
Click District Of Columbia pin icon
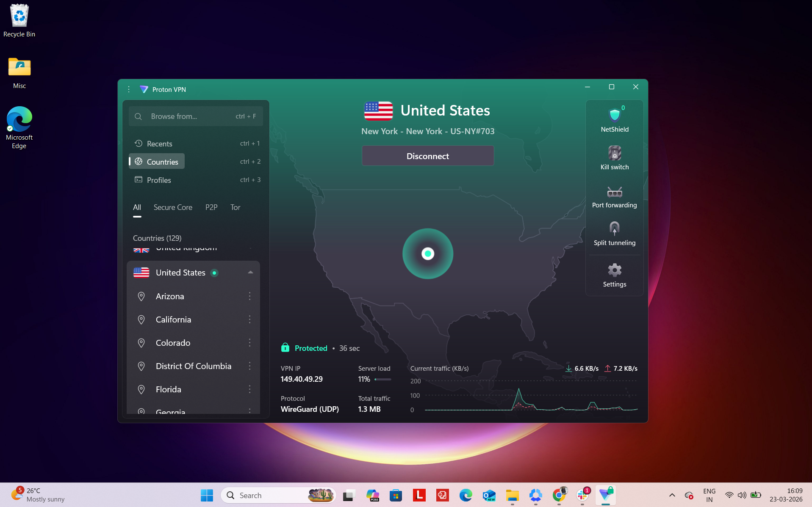point(141,366)
